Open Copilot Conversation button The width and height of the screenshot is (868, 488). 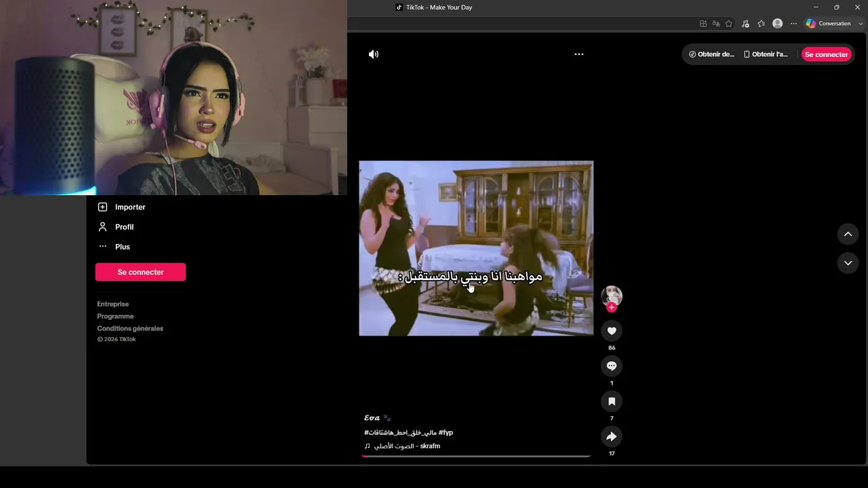coord(828,24)
